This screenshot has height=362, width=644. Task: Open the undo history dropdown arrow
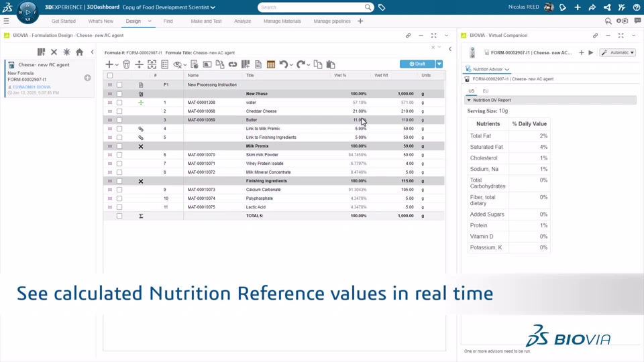[291, 65]
